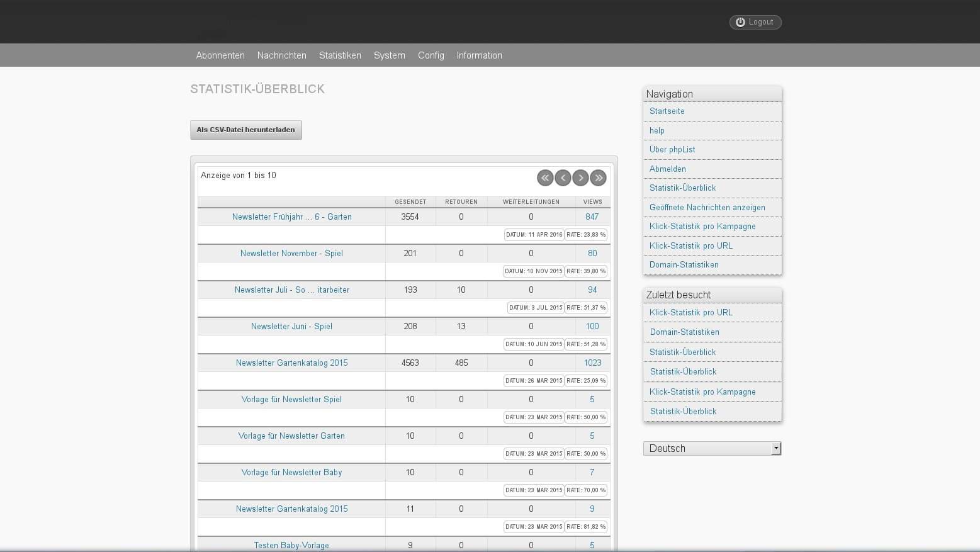Screen dimensions: 980x552
Task: Open Klick-Statistik pro URL in Zuletzt besucht
Action: click(690, 312)
